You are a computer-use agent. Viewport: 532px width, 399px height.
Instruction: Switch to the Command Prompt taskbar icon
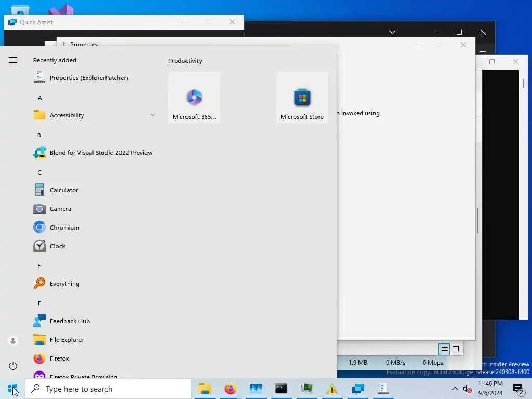[281, 389]
